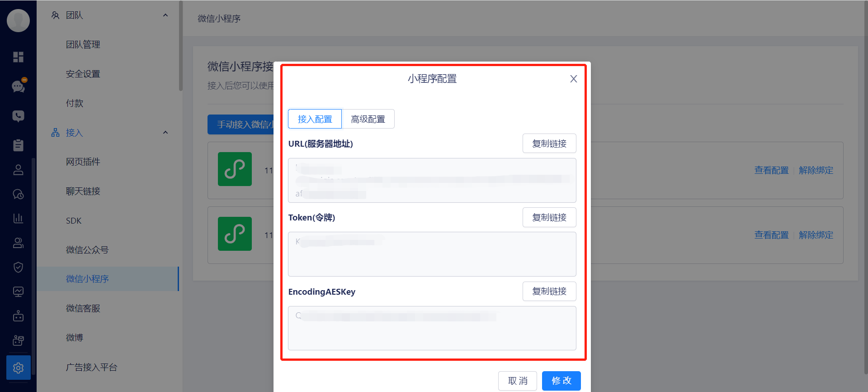
Task: Click the phone call icon in sidebar
Action: (x=18, y=116)
